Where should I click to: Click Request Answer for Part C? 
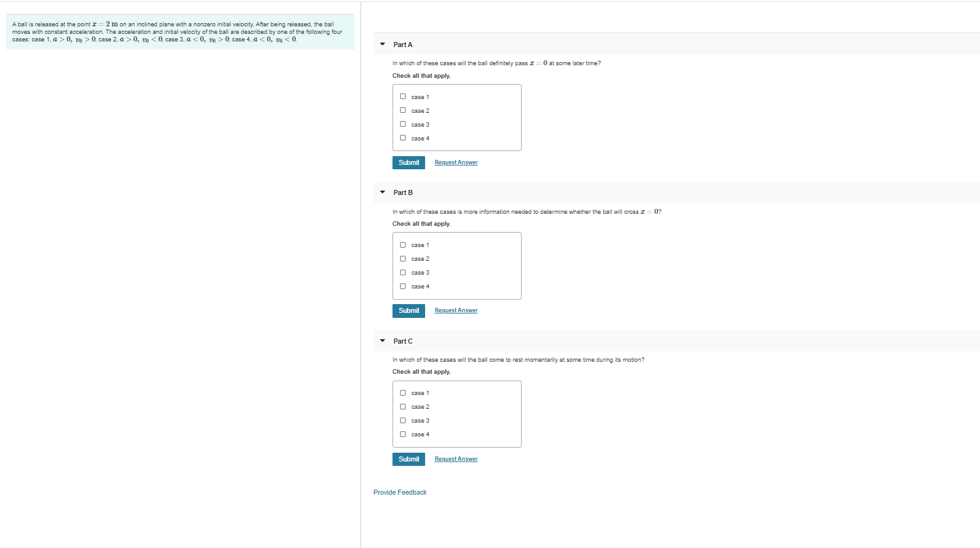click(456, 459)
